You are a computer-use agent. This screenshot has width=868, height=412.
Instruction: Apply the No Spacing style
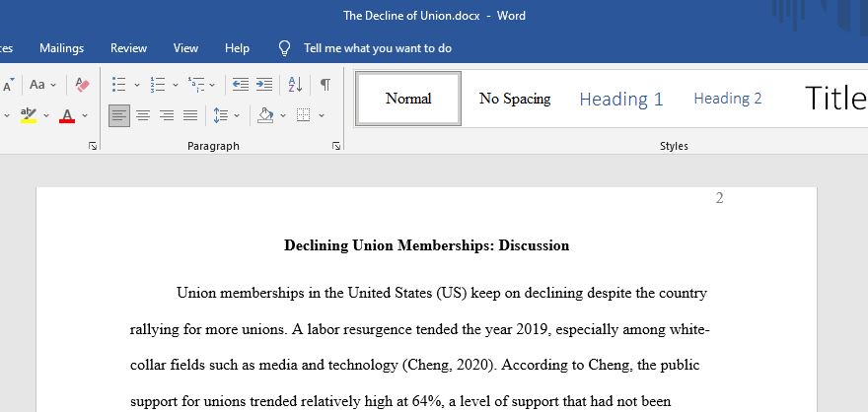(515, 99)
